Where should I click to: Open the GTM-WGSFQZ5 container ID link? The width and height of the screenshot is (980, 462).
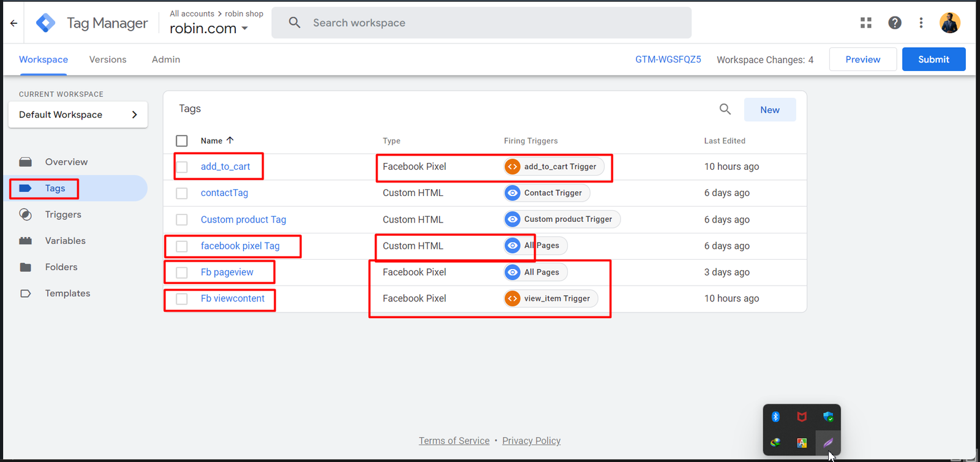pos(668,59)
